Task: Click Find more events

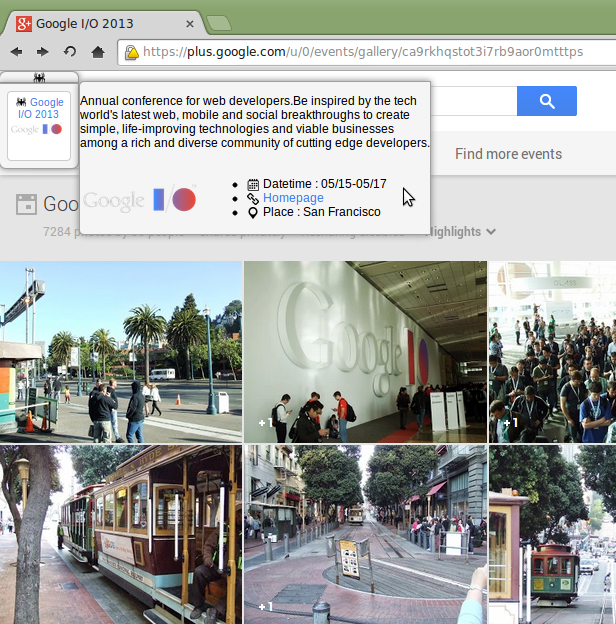Action: coord(508,154)
